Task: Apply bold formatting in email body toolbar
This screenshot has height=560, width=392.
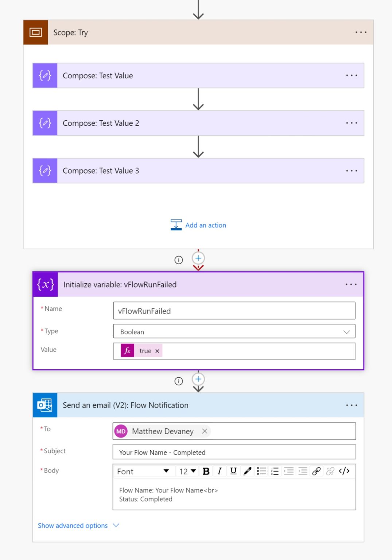Action: 206,471
